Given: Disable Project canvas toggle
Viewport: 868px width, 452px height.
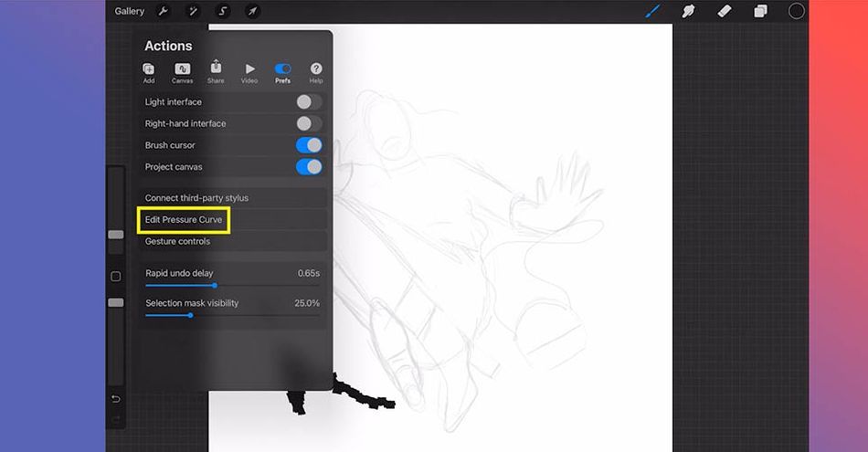Looking at the screenshot, I should (308, 166).
